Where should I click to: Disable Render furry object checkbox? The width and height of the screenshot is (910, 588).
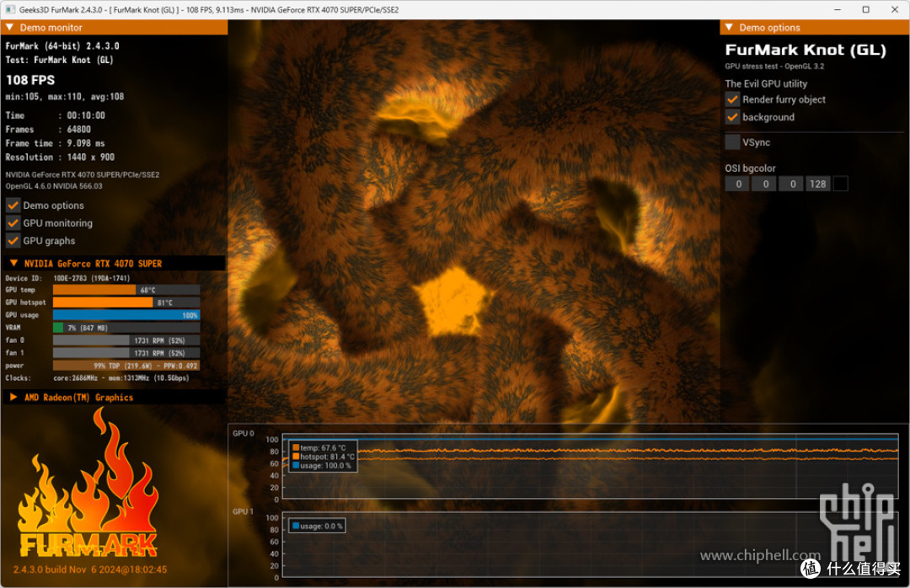732,99
